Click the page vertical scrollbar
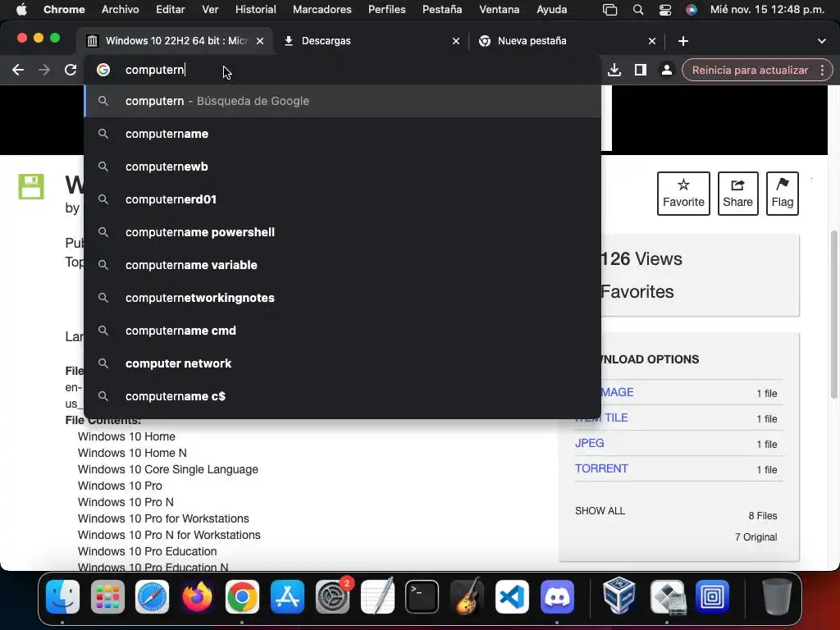This screenshot has width=840, height=630. tap(833, 315)
